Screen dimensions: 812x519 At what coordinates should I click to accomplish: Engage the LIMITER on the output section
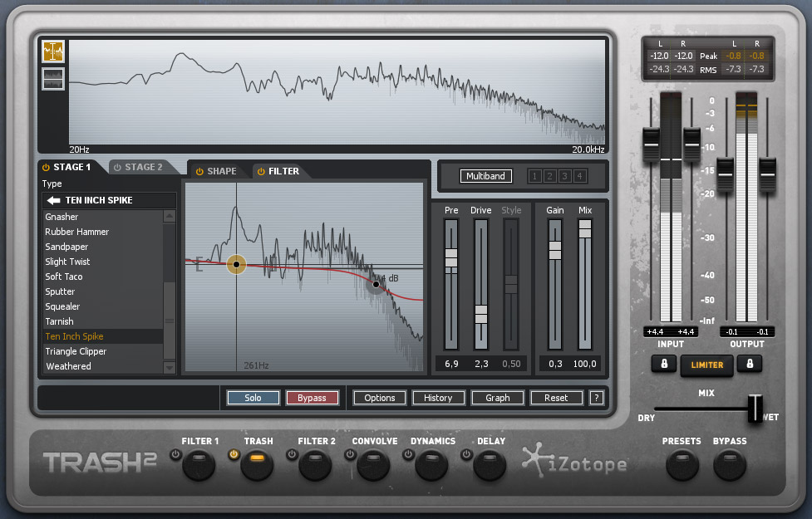(706, 365)
